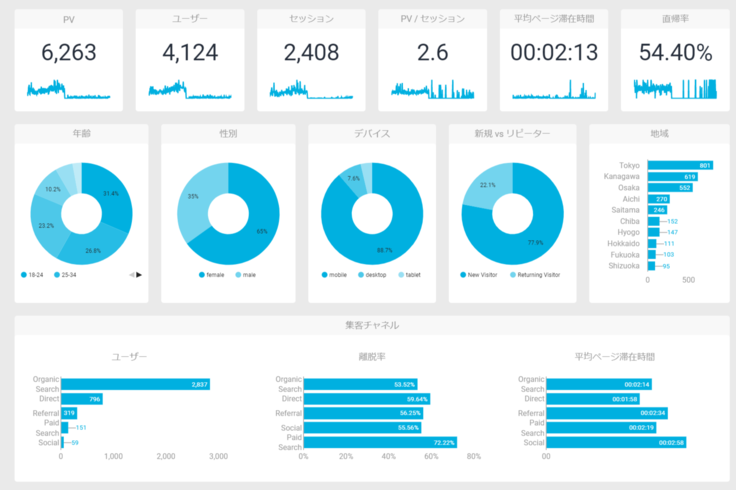Click the PV sparkline chart
Viewport: 736px width, 490px height.
[x=62, y=91]
